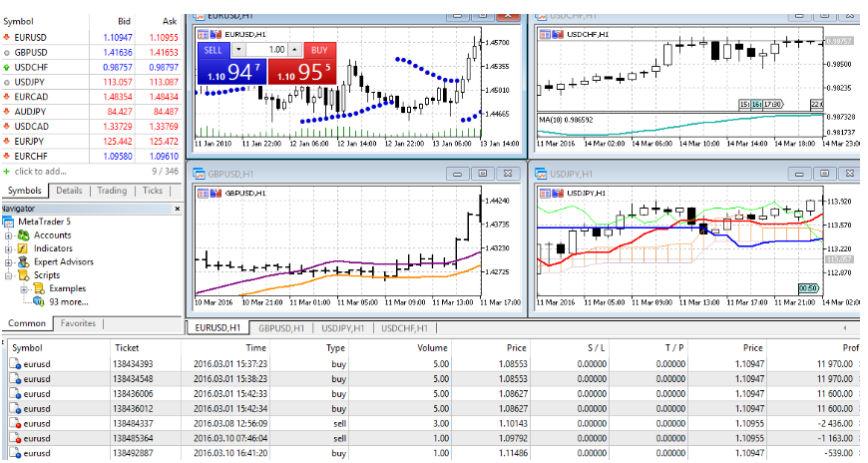Switch to USDJPY,H1 chart tab
This screenshot has width=868, height=463.
coord(342,328)
